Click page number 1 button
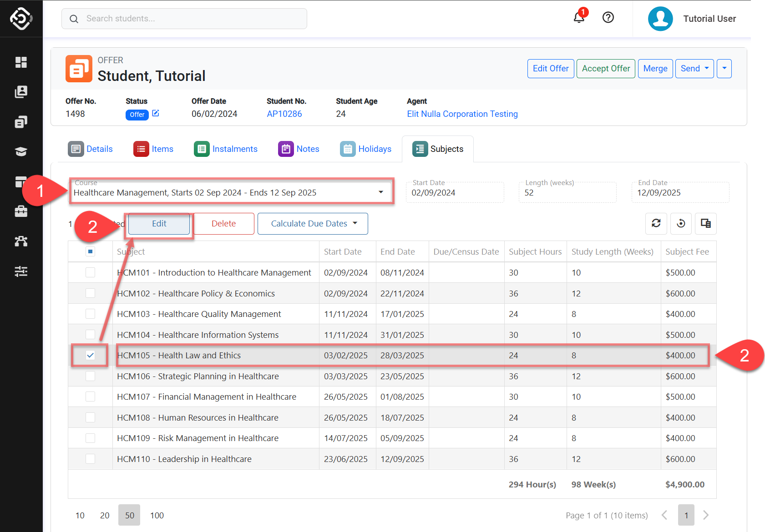Viewport: 765px width, 532px height. (x=686, y=515)
